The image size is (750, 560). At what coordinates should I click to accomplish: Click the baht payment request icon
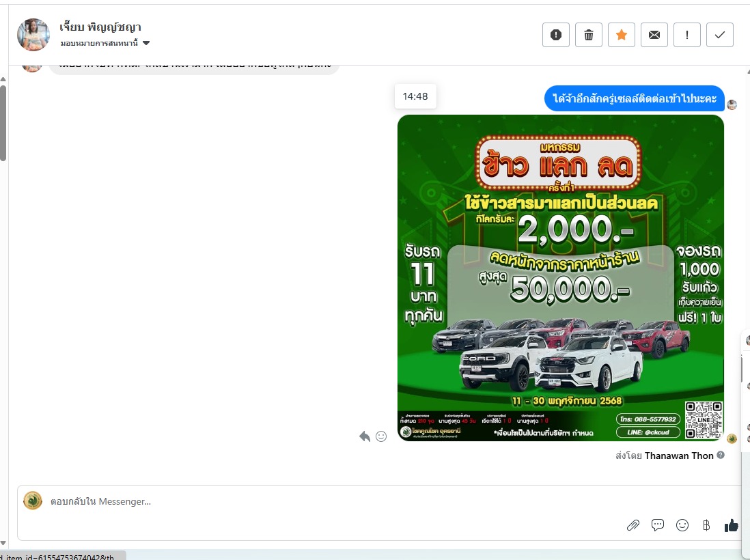coord(706,526)
